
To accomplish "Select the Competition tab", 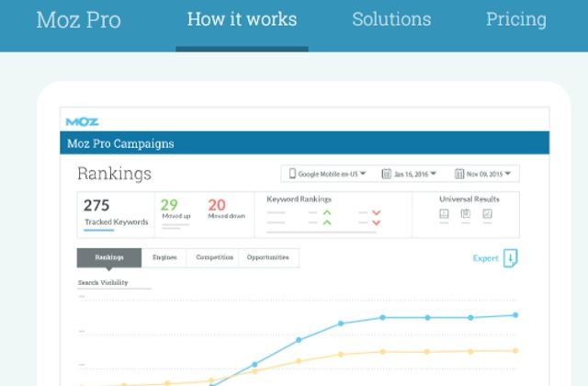I will point(214,258).
